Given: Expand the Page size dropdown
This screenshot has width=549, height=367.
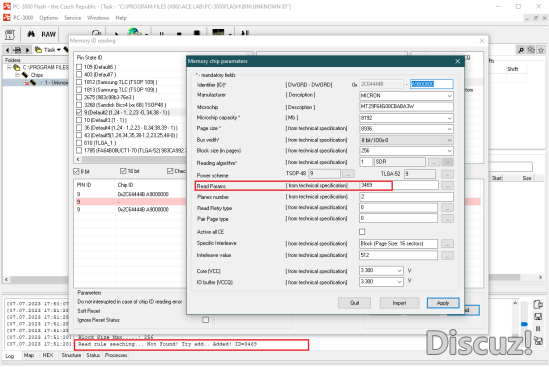Looking at the screenshot, I should (406, 129).
